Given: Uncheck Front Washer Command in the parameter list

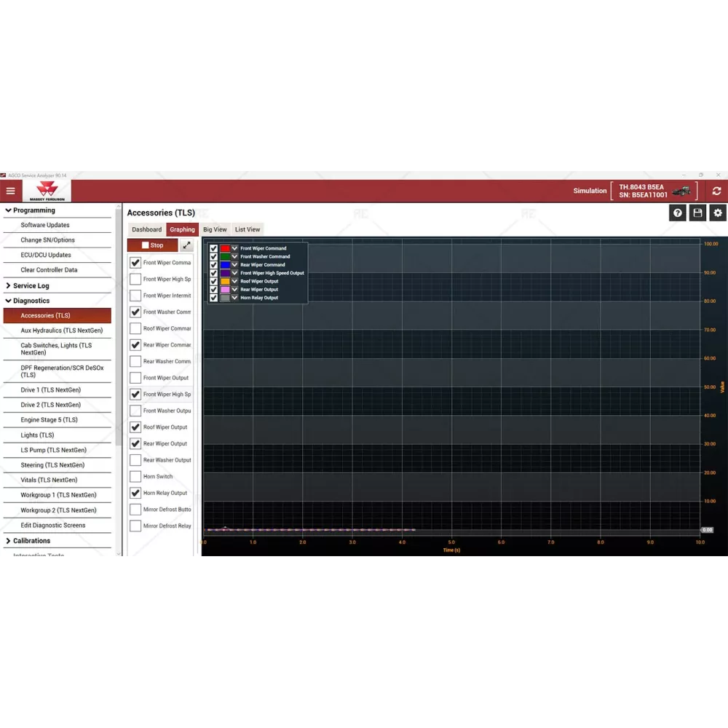Looking at the screenshot, I should [x=135, y=312].
